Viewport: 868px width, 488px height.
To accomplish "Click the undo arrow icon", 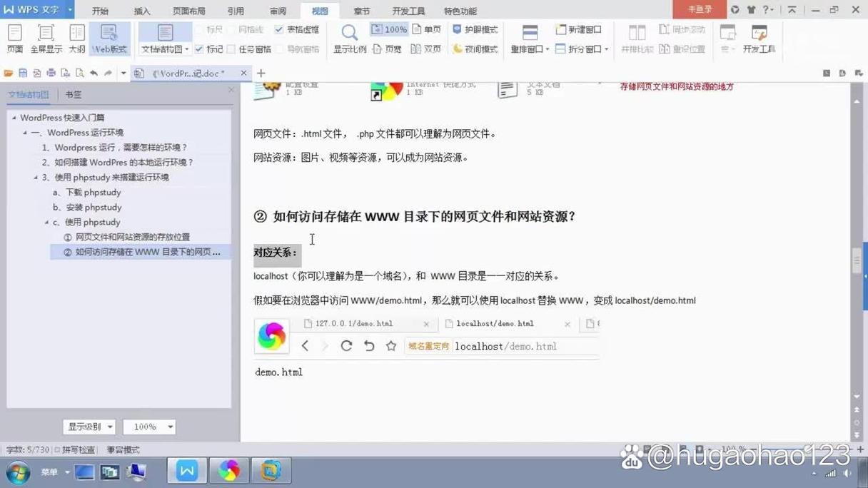I will [94, 73].
